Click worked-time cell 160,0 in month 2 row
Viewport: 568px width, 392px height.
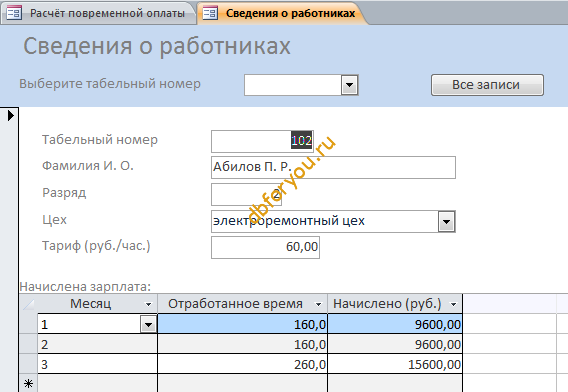(242, 344)
